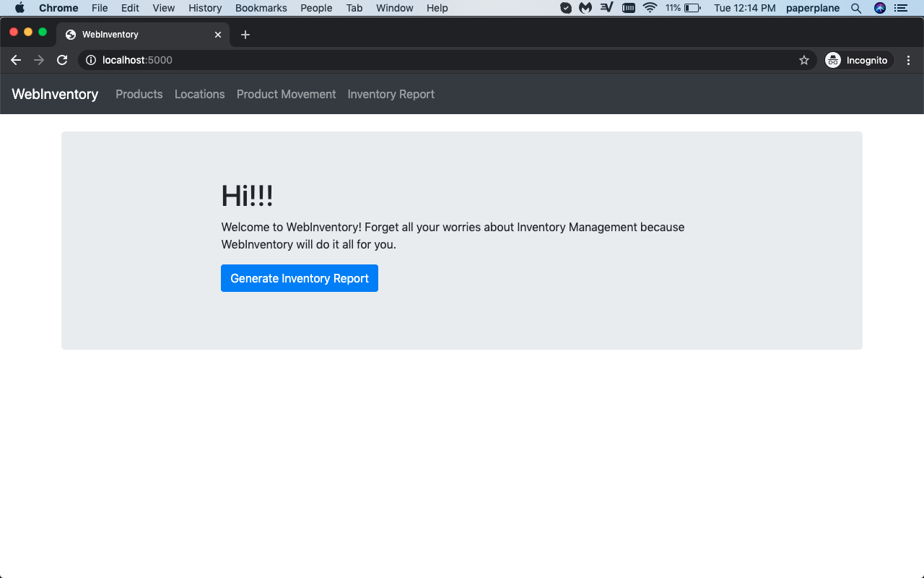Go to the Products page

[x=139, y=94]
